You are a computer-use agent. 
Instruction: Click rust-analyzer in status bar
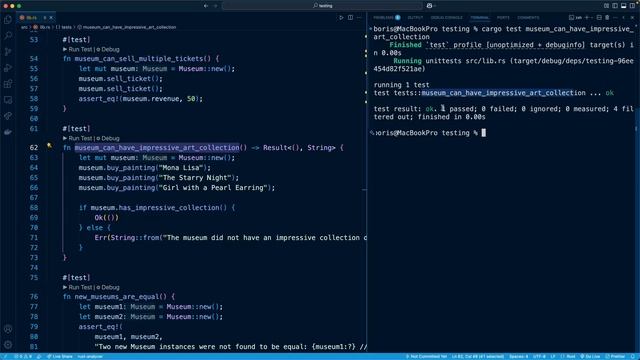point(90,356)
